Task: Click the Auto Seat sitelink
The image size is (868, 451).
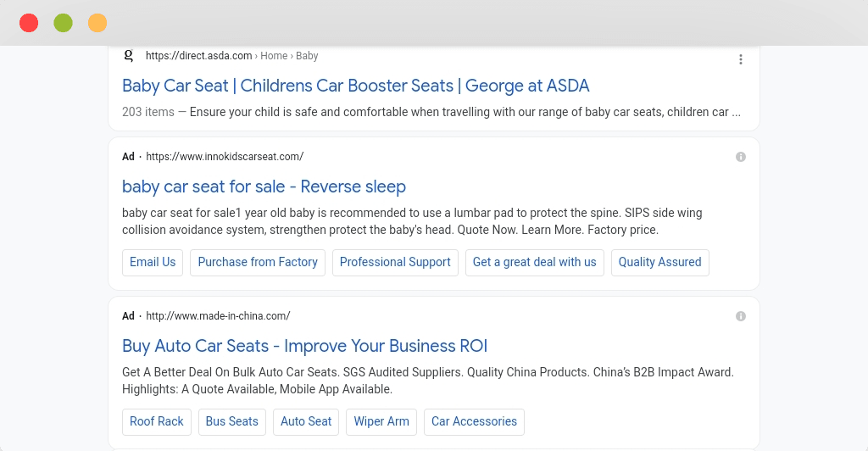Action: tap(306, 421)
